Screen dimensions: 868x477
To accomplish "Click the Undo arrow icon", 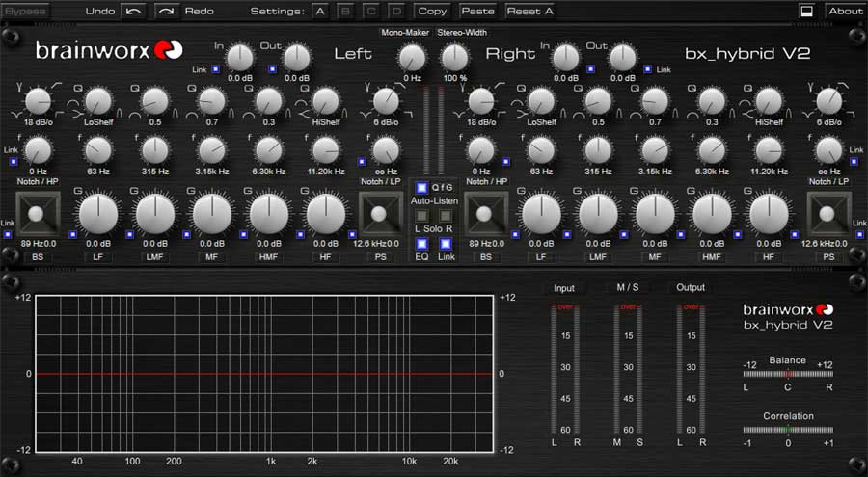I will pos(133,11).
